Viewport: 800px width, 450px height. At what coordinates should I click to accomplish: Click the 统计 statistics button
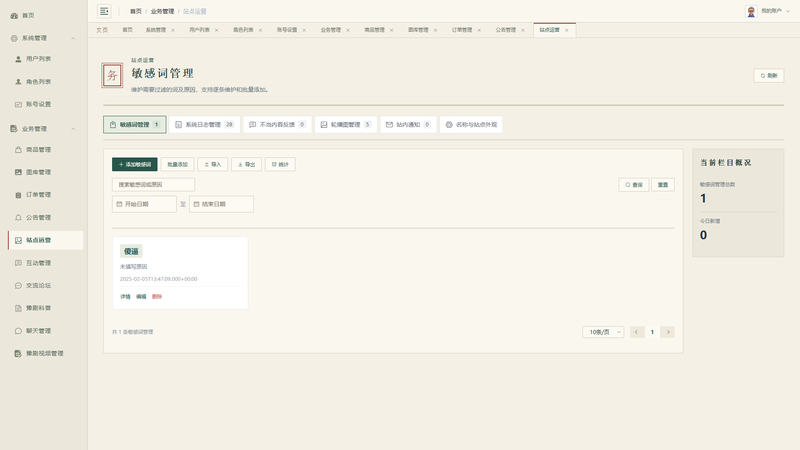[x=280, y=164]
